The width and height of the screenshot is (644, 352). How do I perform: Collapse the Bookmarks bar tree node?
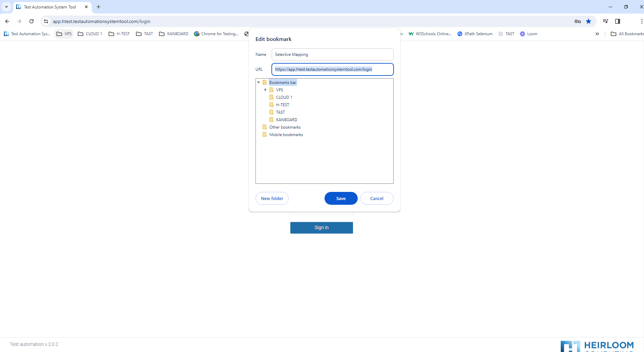(x=259, y=82)
